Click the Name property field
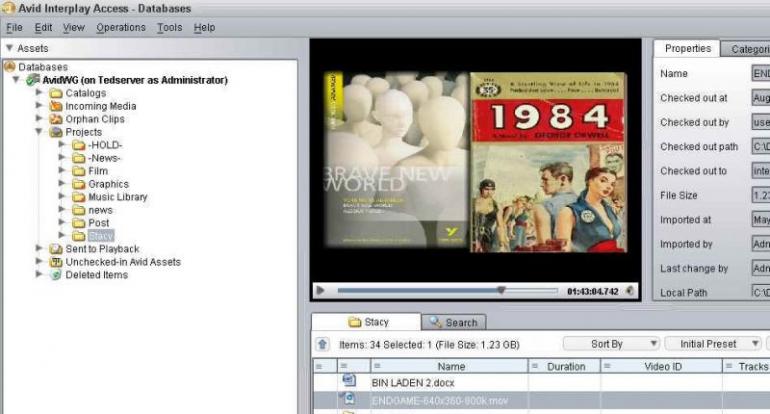Viewport: 770px width, 414px height. (x=761, y=73)
